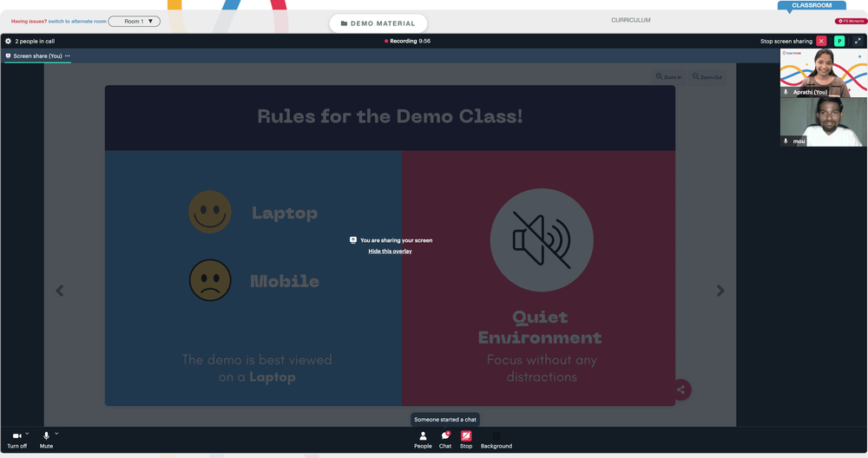Select the Classroom tab
Image resolution: width=868 pixels, height=458 pixels.
click(x=812, y=5)
